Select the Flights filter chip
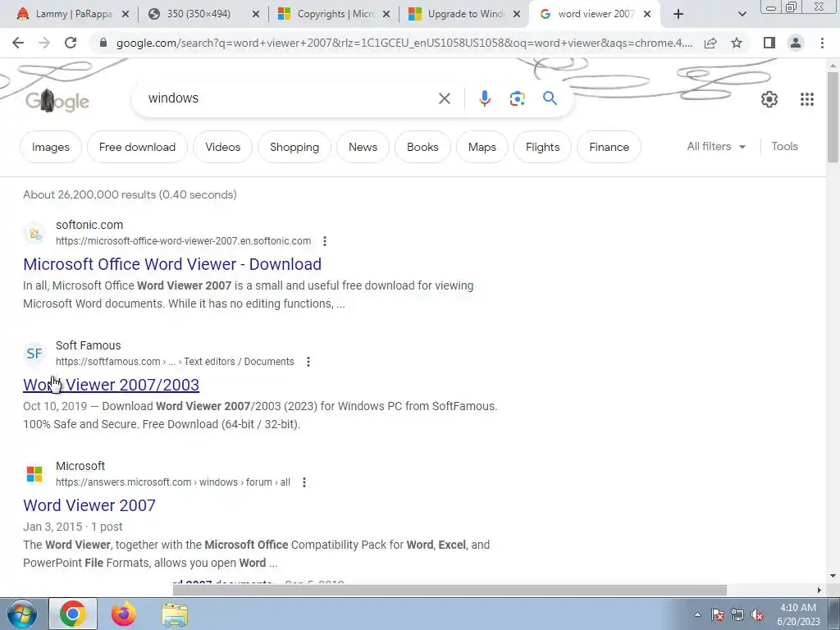Image resolution: width=840 pixels, height=630 pixels. pyautogui.click(x=542, y=147)
